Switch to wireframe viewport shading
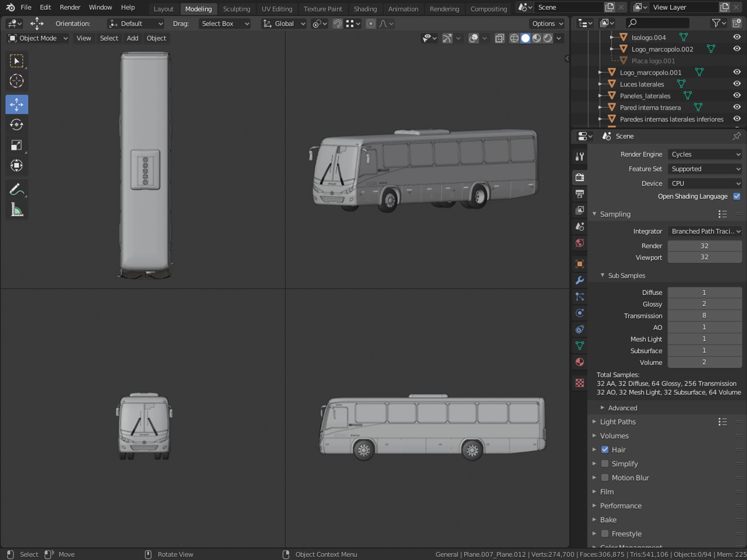 click(x=514, y=38)
